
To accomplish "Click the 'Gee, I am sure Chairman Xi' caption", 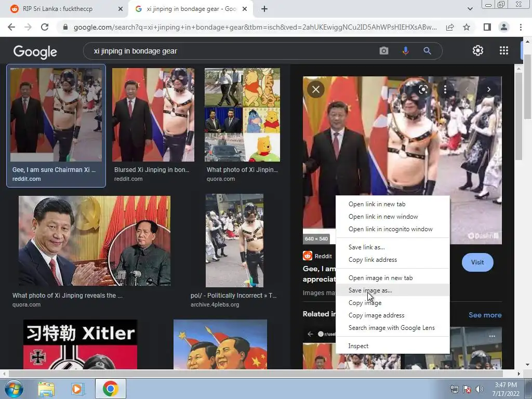I will click(54, 170).
